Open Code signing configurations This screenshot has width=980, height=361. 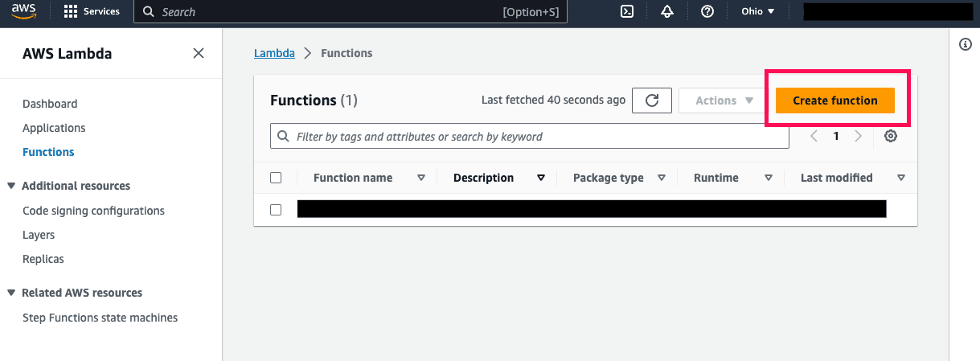pos(93,211)
